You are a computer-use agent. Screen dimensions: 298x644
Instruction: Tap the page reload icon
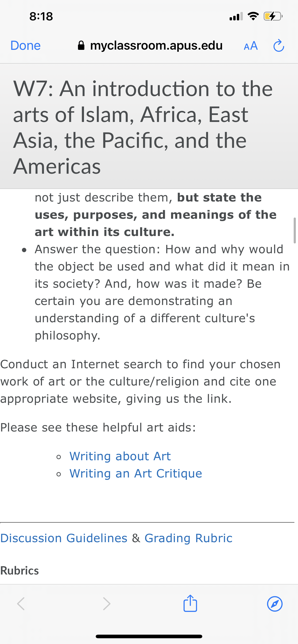coord(279,46)
